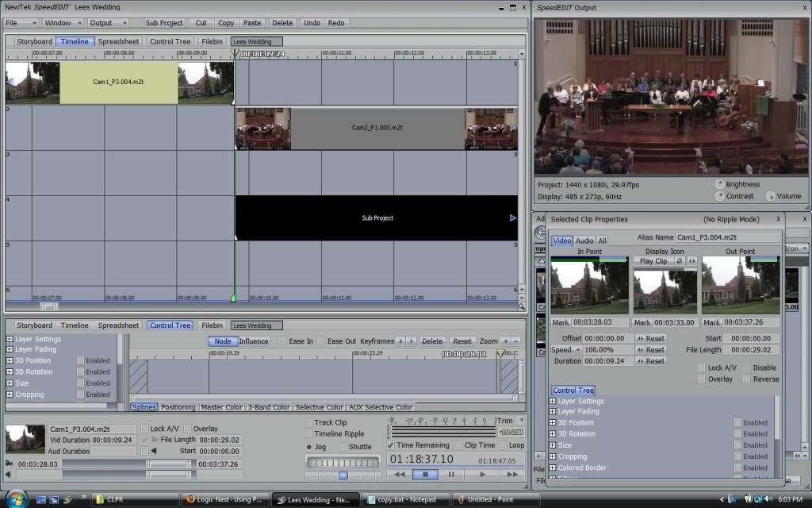This screenshot has width=812, height=508.
Task: Go to the next keyframe arrow
Action: [x=412, y=341]
